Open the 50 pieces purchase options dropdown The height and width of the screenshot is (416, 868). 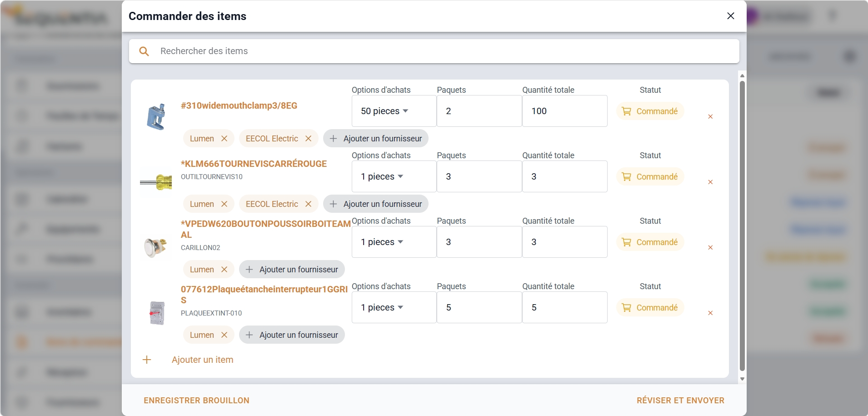point(394,111)
